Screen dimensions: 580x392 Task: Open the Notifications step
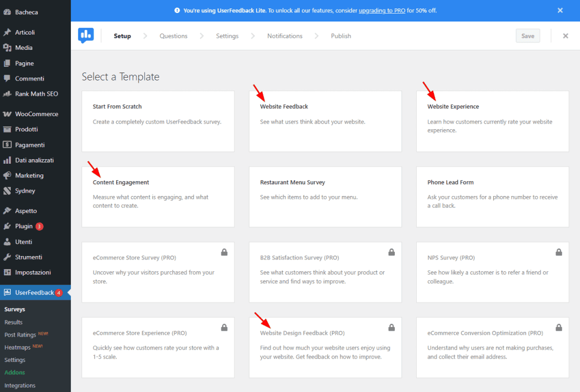coord(284,36)
